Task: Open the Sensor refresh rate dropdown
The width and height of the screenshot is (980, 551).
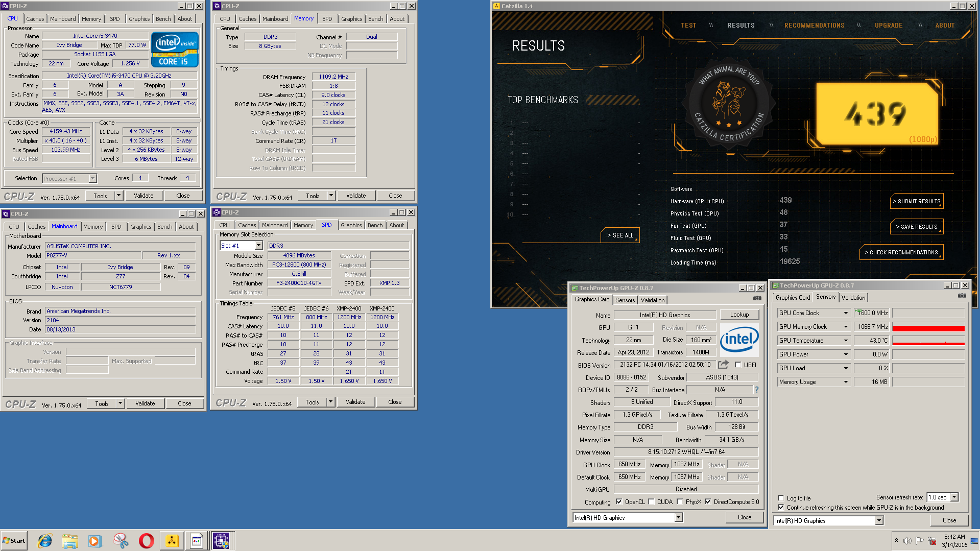Action: coord(954,497)
